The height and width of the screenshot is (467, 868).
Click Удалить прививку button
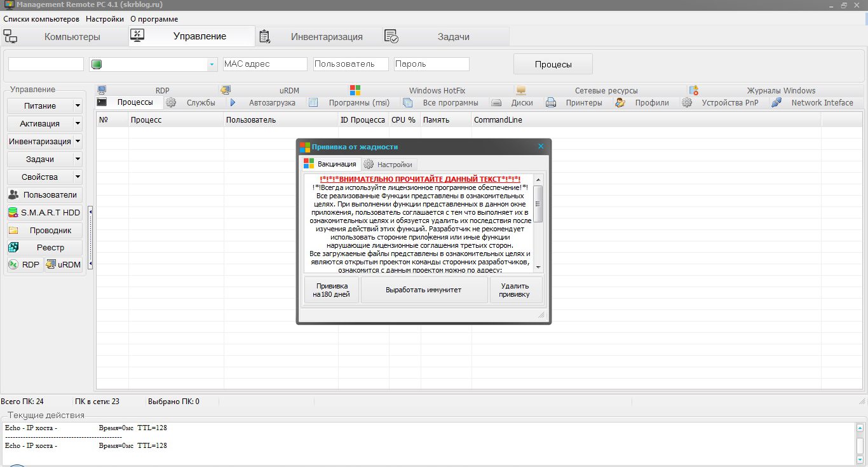(515, 290)
